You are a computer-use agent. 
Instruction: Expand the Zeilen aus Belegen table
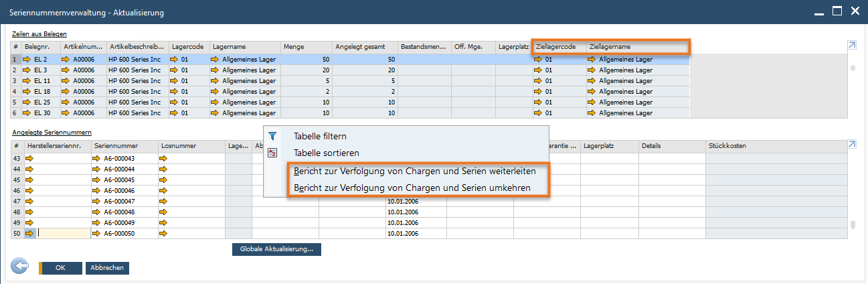[x=851, y=46]
